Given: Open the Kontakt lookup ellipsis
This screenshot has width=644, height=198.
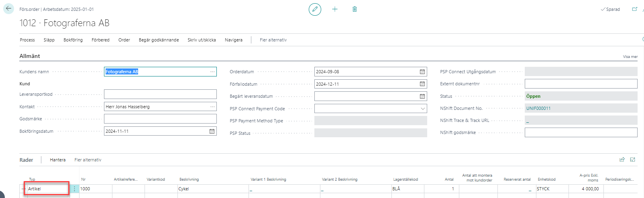Looking at the screenshot, I should click(212, 107).
